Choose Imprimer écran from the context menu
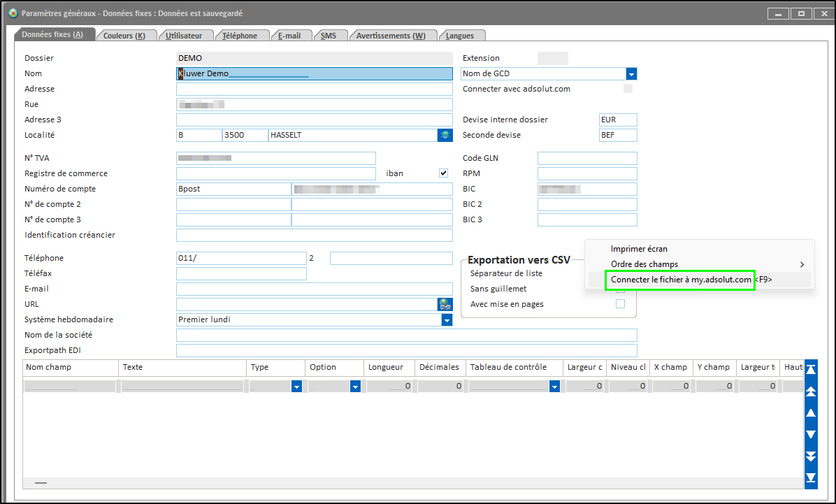This screenshot has height=504, width=836. [x=639, y=249]
